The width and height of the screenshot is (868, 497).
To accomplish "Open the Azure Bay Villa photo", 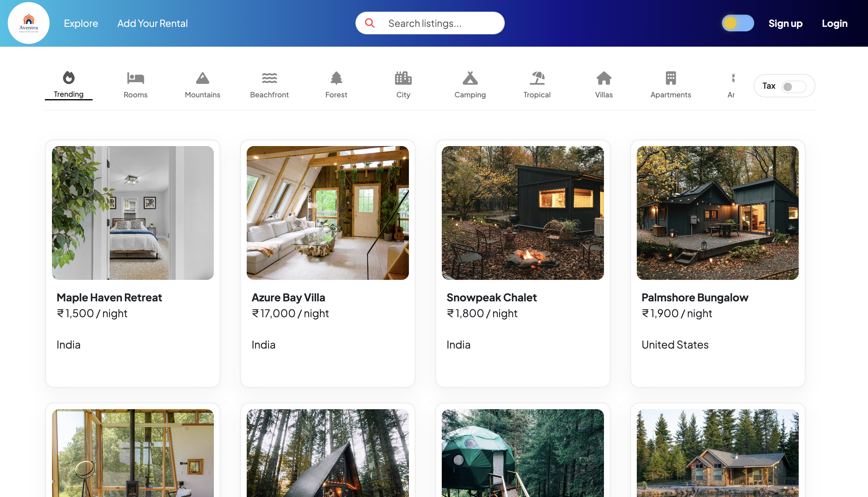I will [x=327, y=213].
